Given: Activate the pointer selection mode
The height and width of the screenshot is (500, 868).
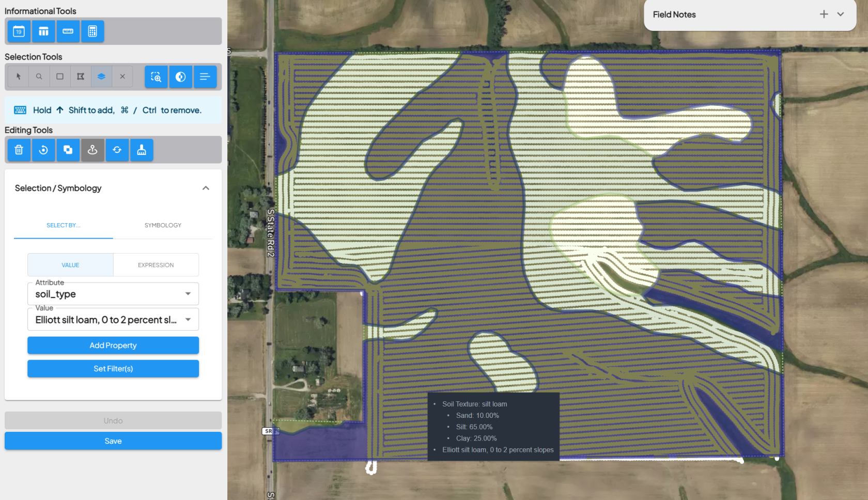Looking at the screenshot, I should pyautogui.click(x=19, y=76).
